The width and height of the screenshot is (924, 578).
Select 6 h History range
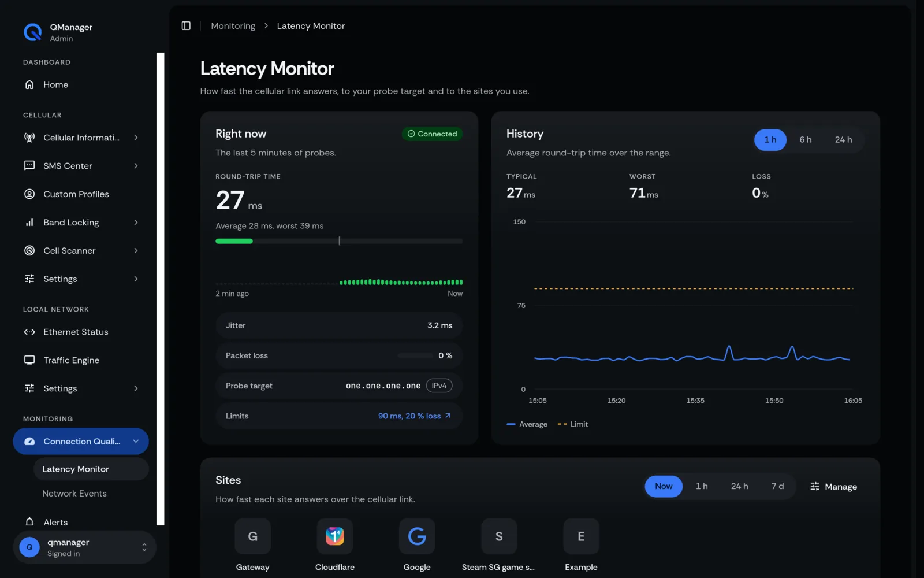(x=806, y=140)
